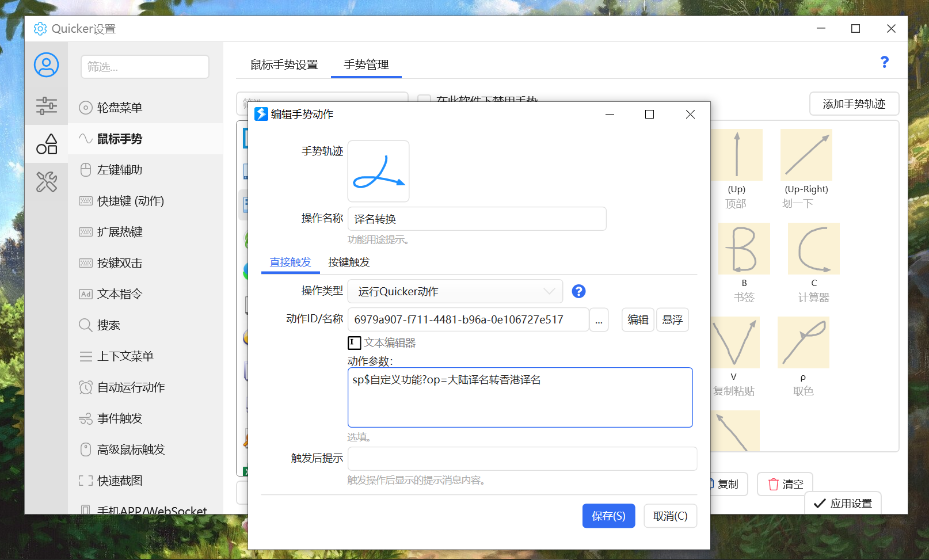Focus the 触发后提示 input field
The image size is (929, 560).
click(x=522, y=459)
